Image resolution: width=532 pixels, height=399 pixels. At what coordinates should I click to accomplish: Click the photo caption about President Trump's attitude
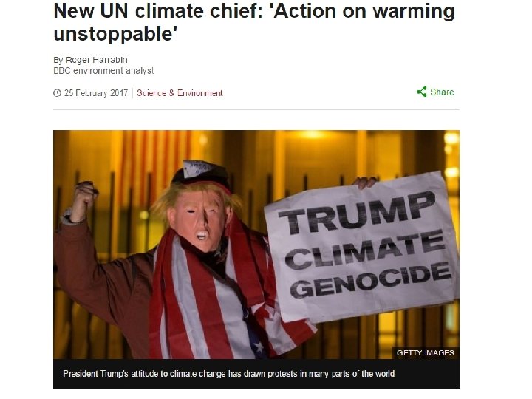pyautogui.click(x=228, y=374)
